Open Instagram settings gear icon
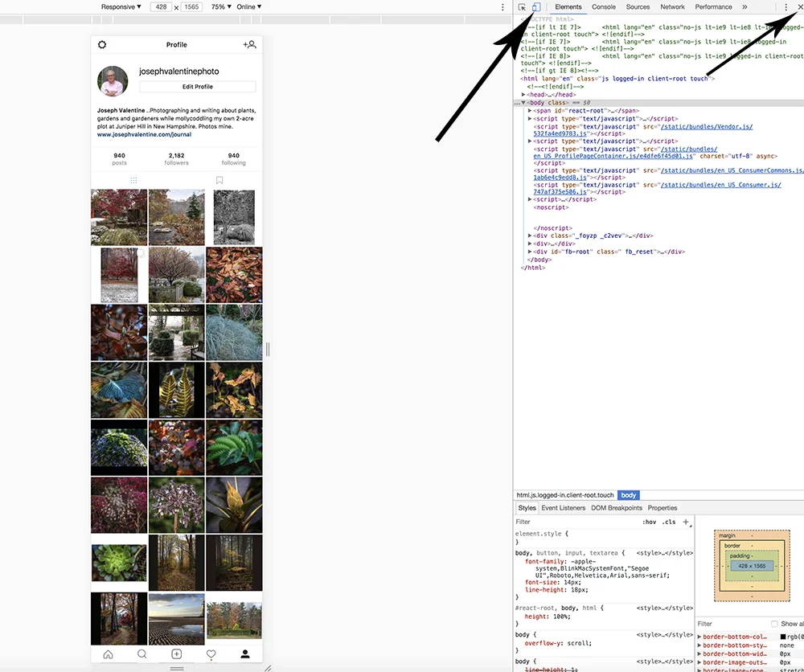Image resolution: width=804 pixels, height=672 pixels. (x=102, y=44)
